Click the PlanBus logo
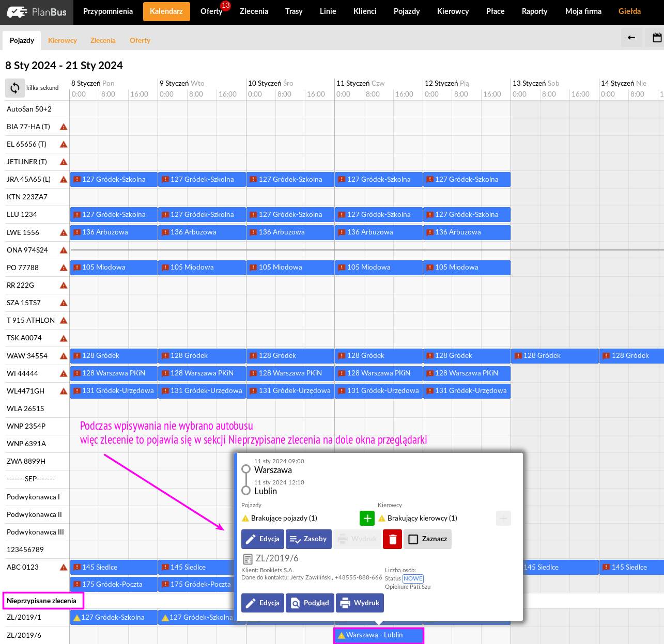 point(37,12)
